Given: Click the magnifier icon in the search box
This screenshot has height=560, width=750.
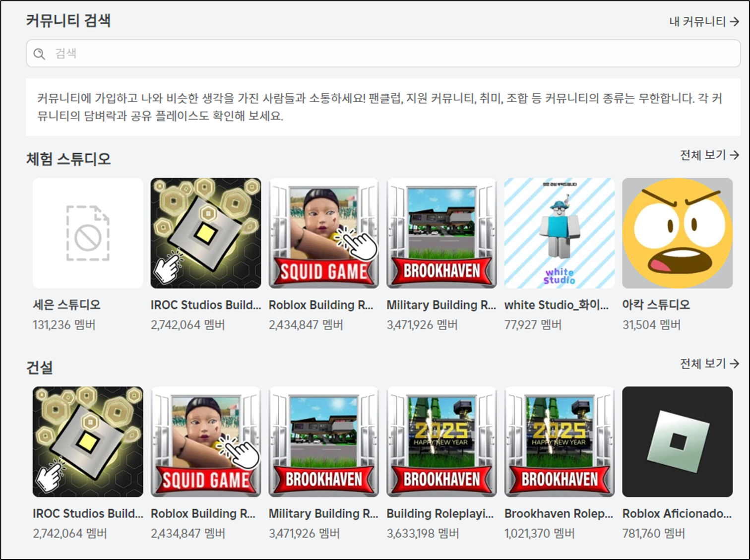Looking at the screenshot, I should click(39, 54).
